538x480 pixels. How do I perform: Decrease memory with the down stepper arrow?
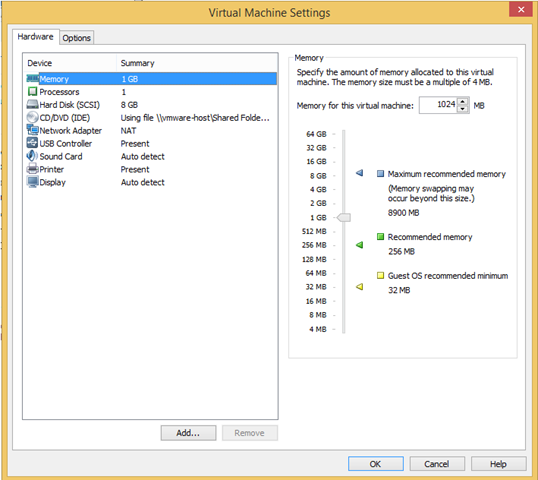(x=463, y=109)
